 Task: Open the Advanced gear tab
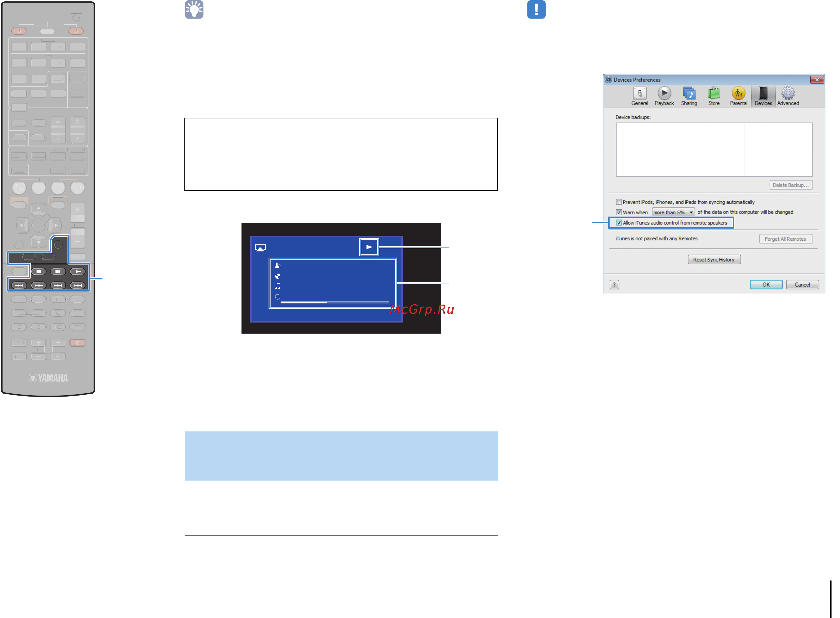[787, 96]
